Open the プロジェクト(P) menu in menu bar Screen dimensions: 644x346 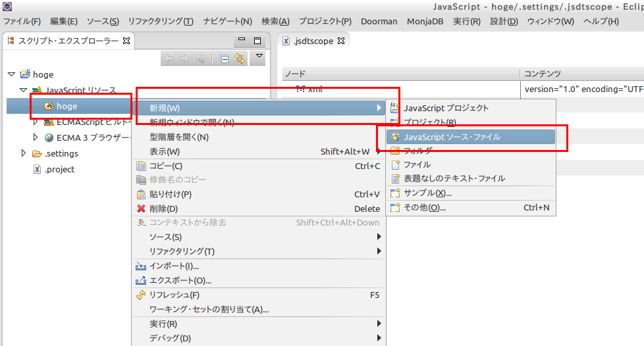[325, 21]
